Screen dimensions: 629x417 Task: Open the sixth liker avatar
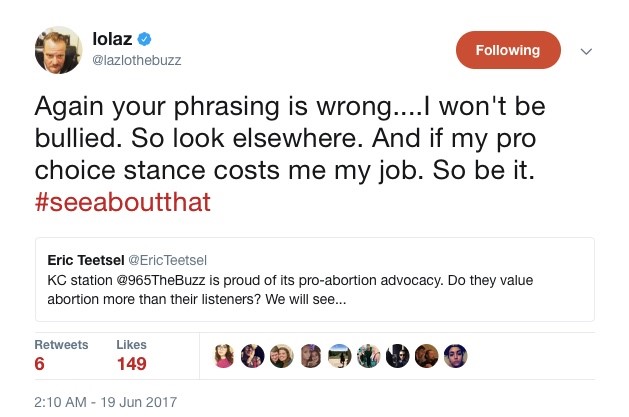369,357
